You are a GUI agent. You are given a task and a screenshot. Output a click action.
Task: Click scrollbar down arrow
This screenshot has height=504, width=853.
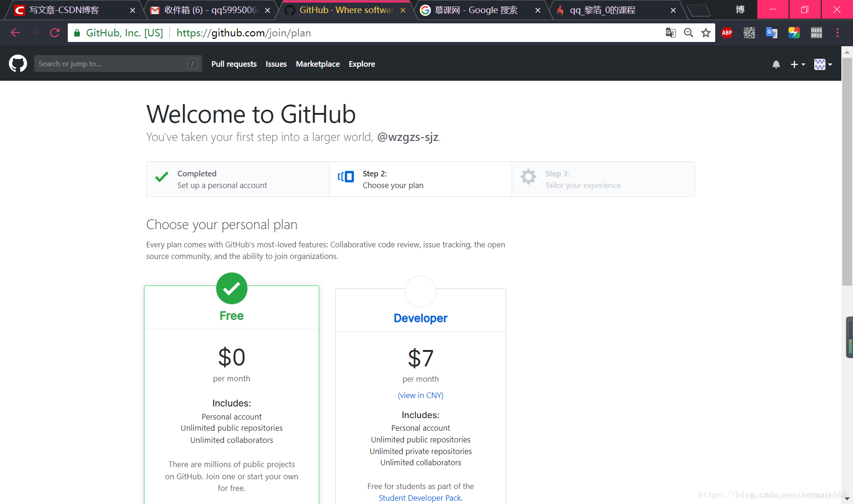847,498
